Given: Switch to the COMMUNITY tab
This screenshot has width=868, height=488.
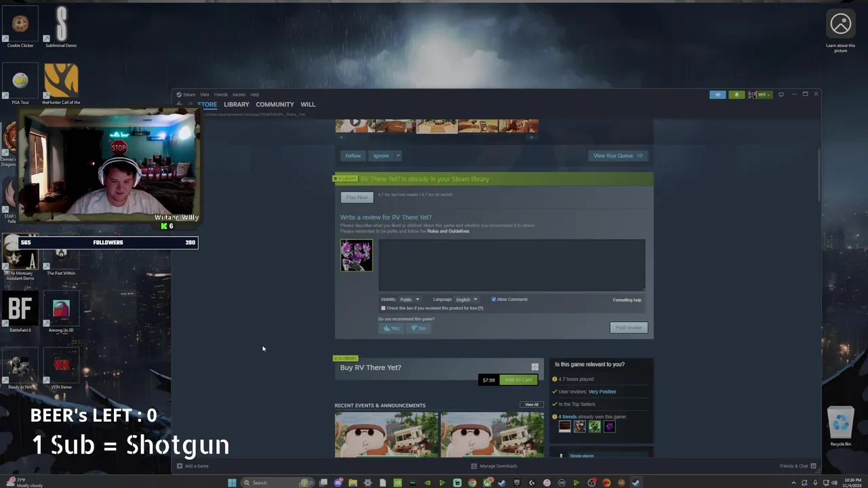Looking at the screenshot, I should [x=275, y=104].
